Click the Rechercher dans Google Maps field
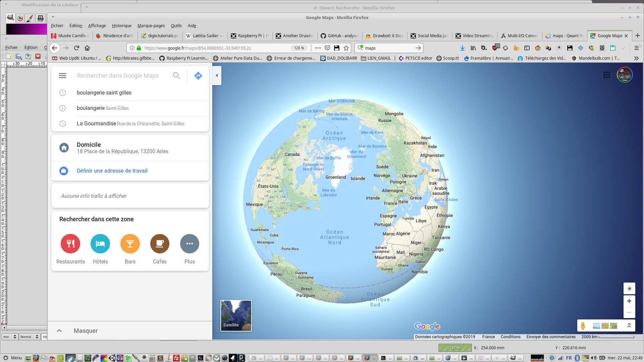 coord(118,76)
